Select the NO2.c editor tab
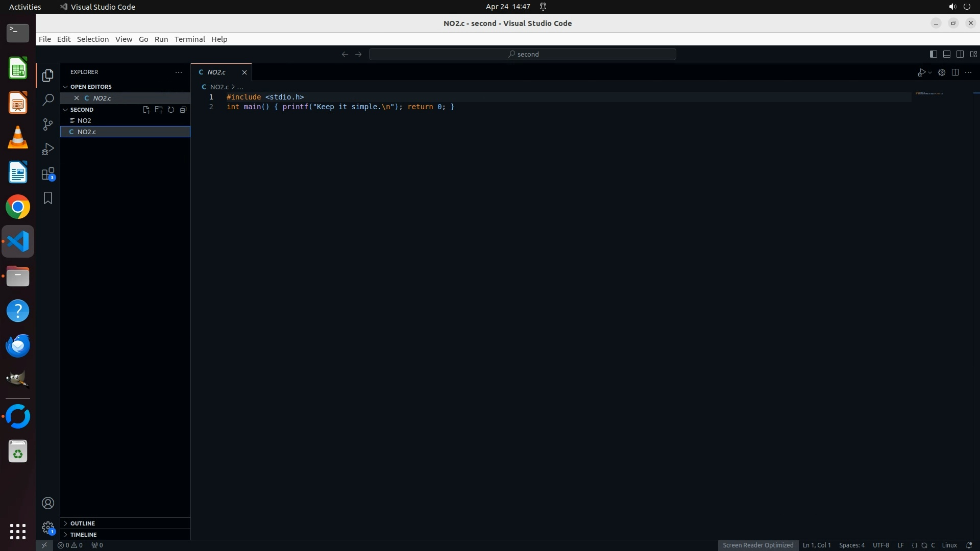 pos(216,72)
